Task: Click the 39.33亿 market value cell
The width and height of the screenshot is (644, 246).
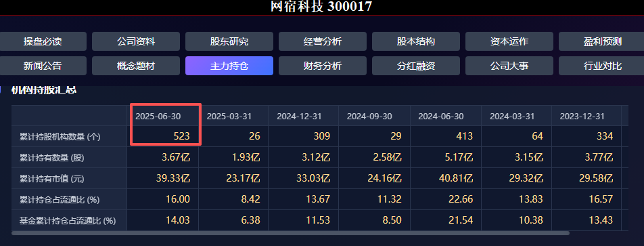Action: coord(162,178)
